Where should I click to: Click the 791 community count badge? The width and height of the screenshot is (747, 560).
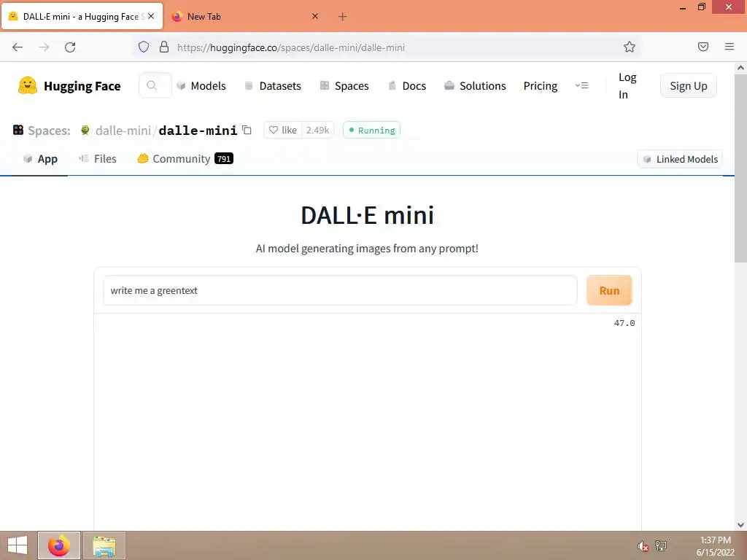[224, 158]
